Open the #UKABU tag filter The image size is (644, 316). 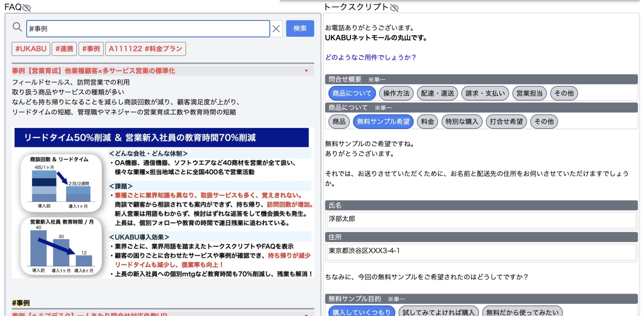(x=31, y=49)
